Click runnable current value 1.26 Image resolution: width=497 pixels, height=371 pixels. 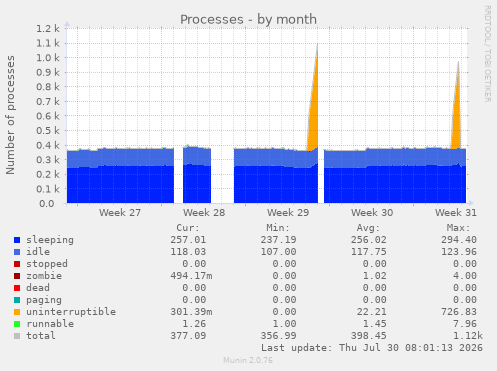tap(194, 324)
